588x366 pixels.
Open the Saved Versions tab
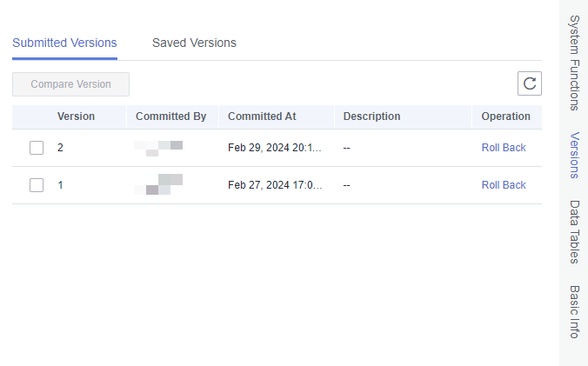194,43
